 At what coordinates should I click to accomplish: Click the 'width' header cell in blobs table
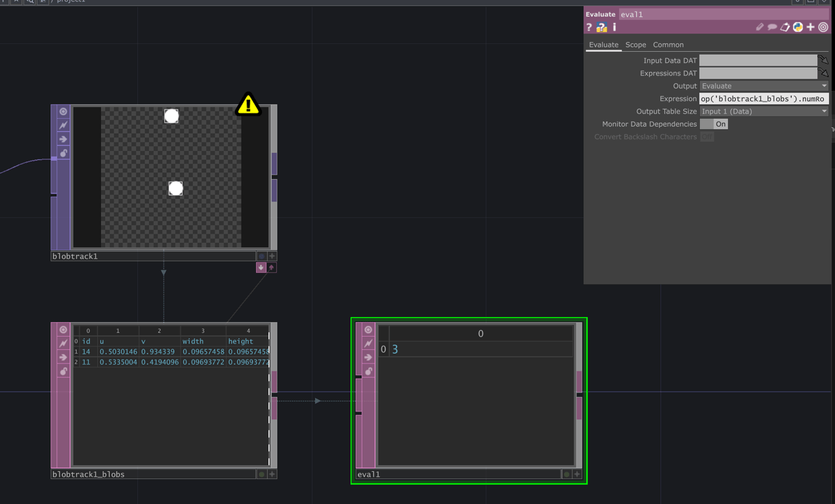point(203,341)
